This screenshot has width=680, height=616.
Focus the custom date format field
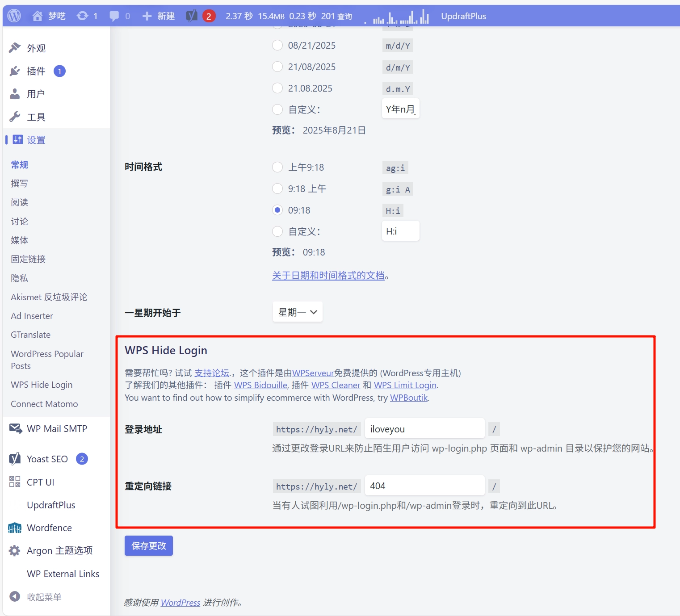click(x=401, y=109)
